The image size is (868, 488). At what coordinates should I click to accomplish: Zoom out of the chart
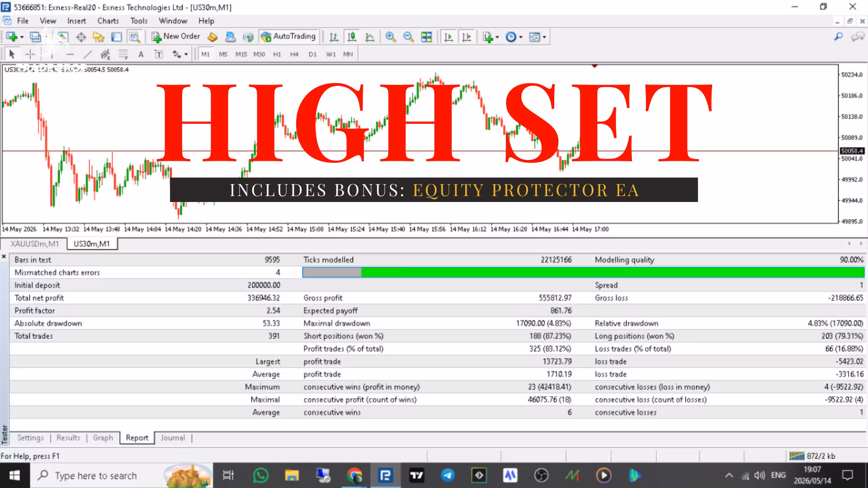click(x=408, y=37)
